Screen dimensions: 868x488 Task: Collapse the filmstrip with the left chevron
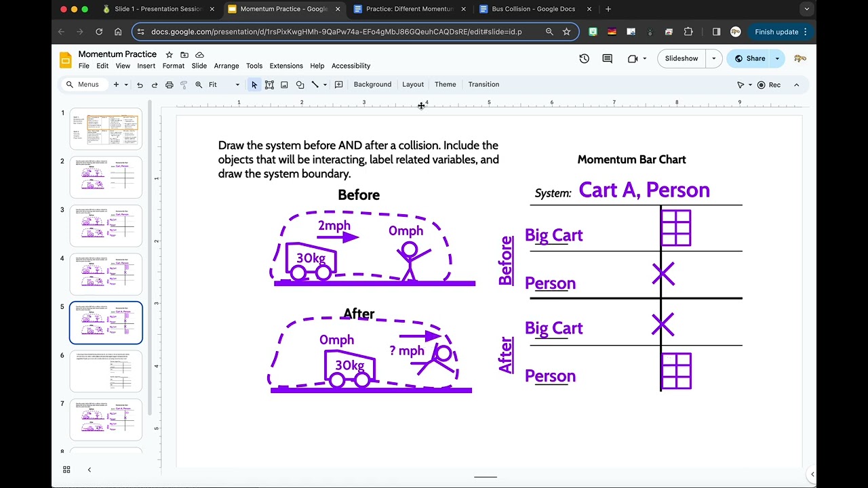tap(89, 470)
